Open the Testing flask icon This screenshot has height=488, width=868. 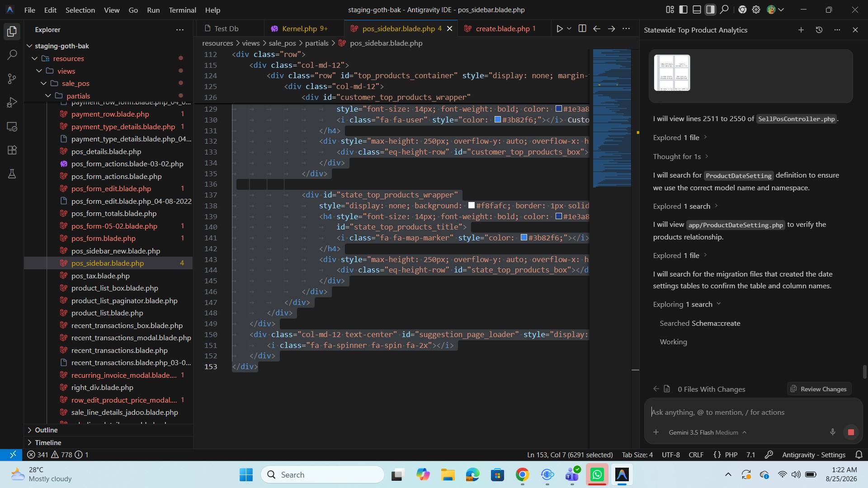pyautogui.click(x=12, y=174)
